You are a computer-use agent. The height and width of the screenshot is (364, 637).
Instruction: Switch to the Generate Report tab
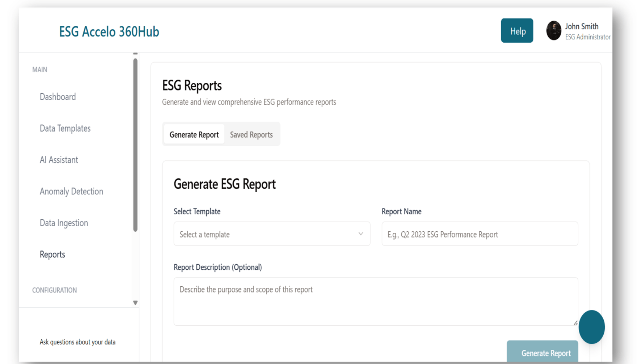point(194,134)
